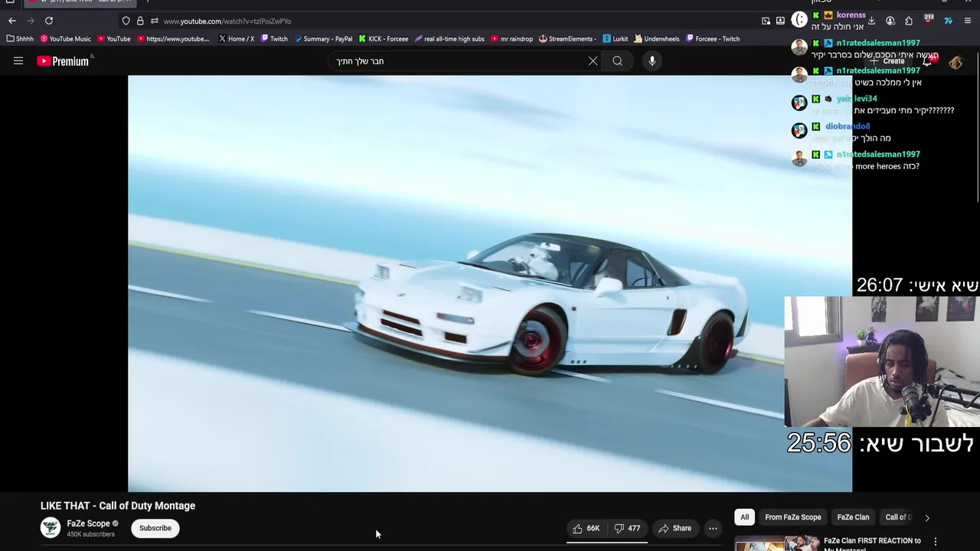980x551 pixels.
Task: Share the video via Share button
Action: (675, 528)
